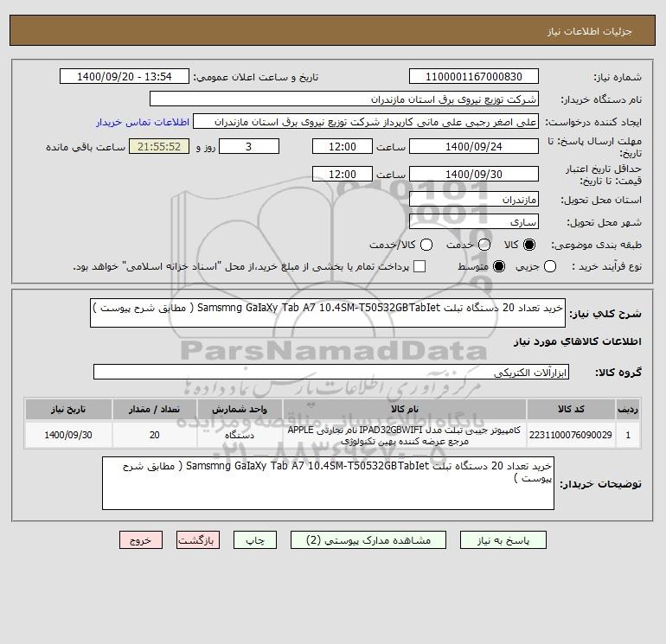The width and height of the screenshot is (666, 644).
Task: Click the شرح کلی نیاز label
Action: click(605, 314)
